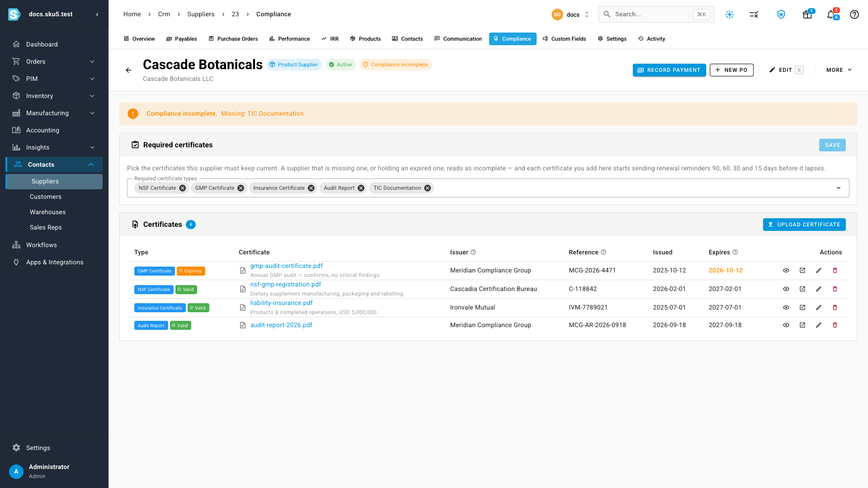Remove GMP Certificate chip

[x=241, y=188]
